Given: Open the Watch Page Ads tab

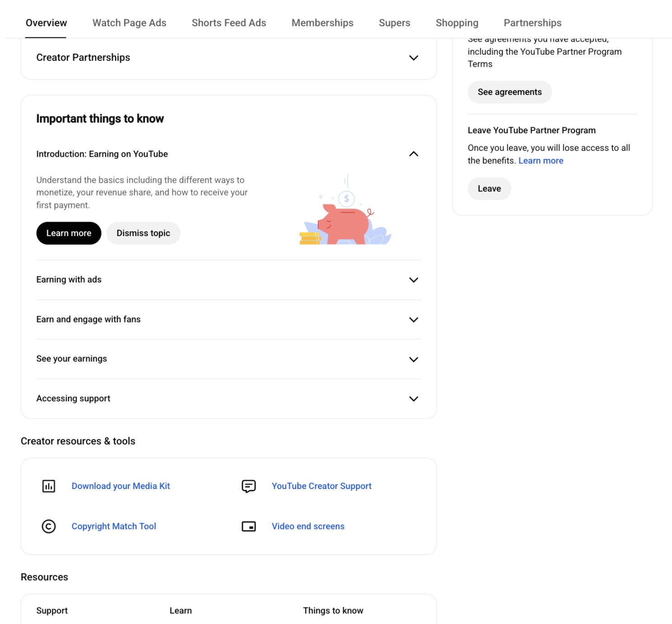Looking at the screenshot, I should pyautogui.click(x=129, y=23).
